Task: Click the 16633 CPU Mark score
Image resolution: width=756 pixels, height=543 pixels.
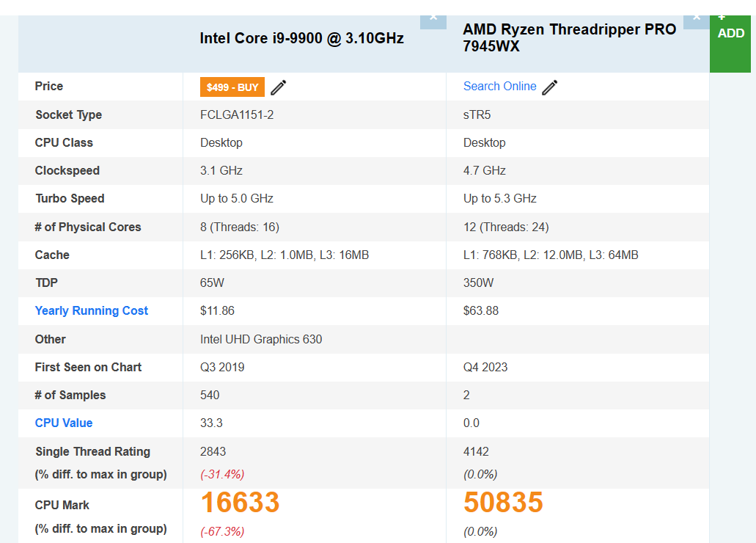Action: pyautogui.click(x=240, y=503)
